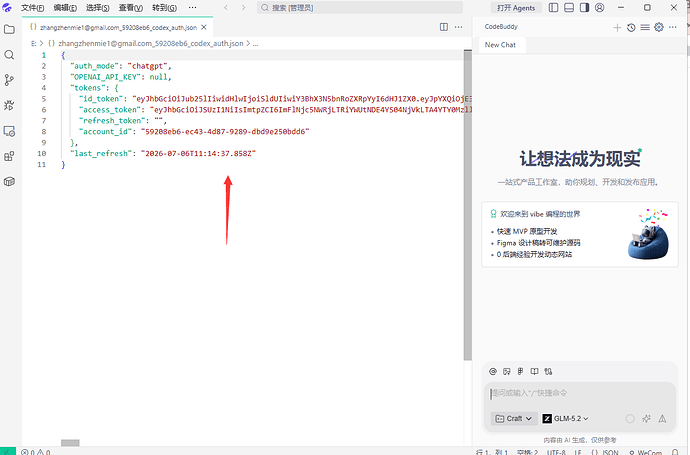
Task: Click the Figma icon in chat box
Action: pos(521,371)
